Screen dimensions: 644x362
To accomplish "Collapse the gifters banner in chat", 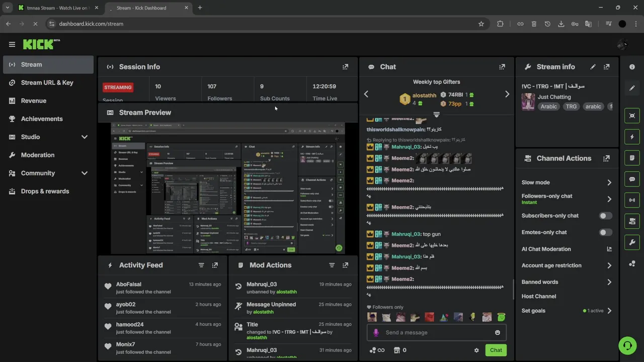I will [437, 115].
